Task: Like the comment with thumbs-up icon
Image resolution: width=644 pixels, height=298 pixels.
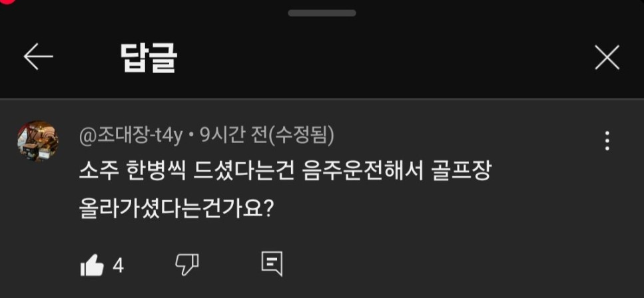Action: (x=92, y=265)
